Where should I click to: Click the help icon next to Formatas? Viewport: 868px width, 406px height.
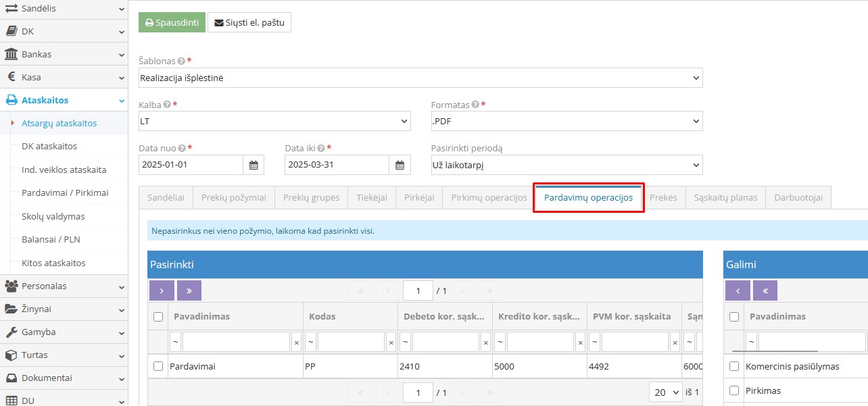point(475,105)
